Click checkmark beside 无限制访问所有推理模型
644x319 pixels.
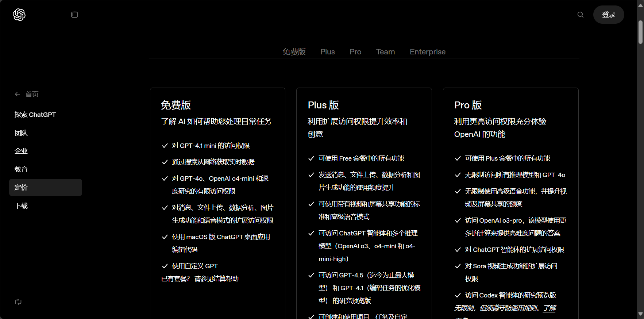point(458,175)
